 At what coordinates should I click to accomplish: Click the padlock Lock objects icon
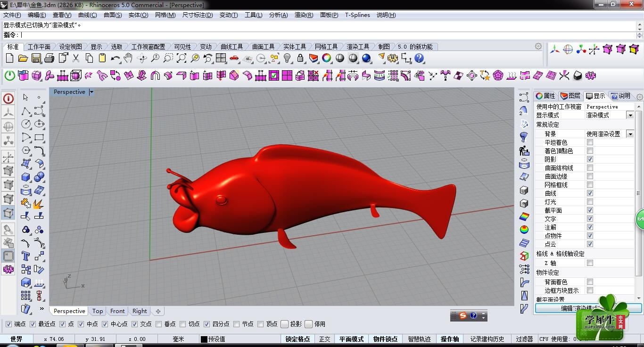(x=300, y=58)
